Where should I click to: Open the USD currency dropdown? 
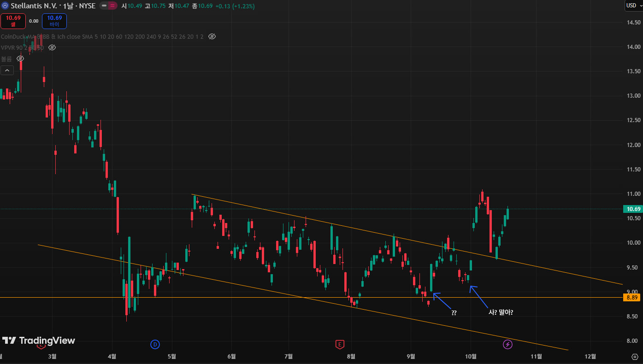click(x=633, y=6)
